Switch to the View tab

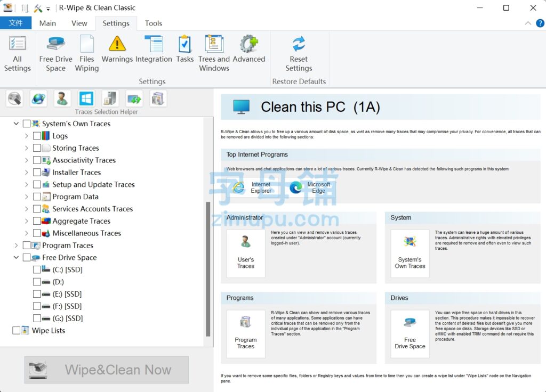tap(79, 23)
